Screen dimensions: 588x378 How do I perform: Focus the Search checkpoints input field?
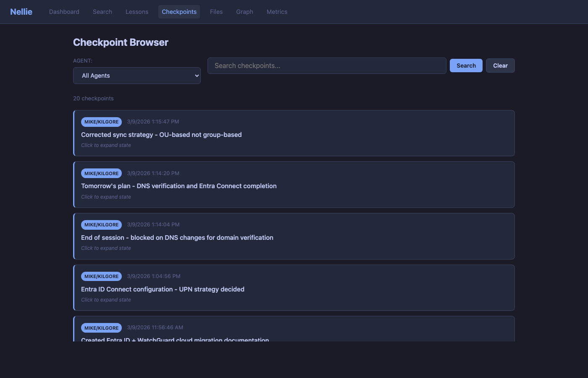click(x=326, y=66)
